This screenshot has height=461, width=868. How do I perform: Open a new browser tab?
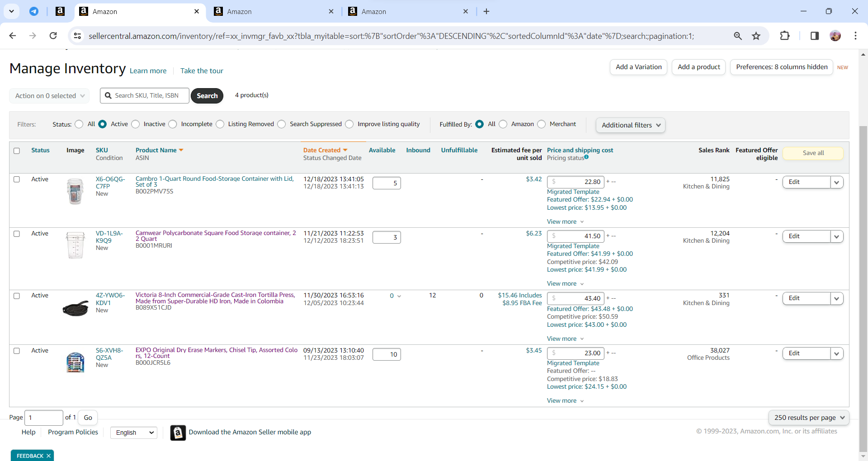(486, 11)
